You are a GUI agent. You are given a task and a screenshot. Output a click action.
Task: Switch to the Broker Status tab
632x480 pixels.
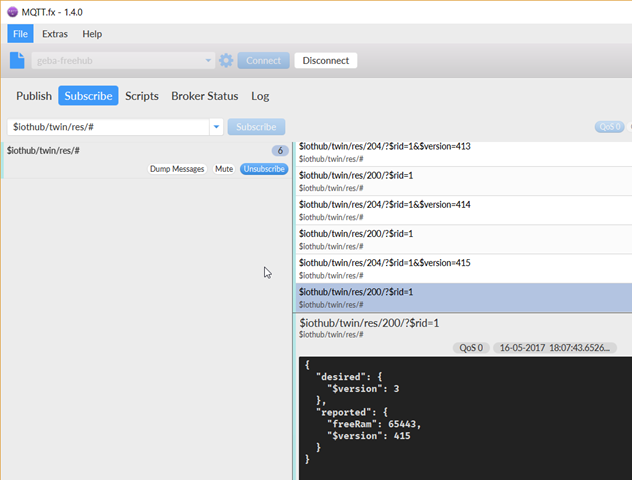pos(205,96)
